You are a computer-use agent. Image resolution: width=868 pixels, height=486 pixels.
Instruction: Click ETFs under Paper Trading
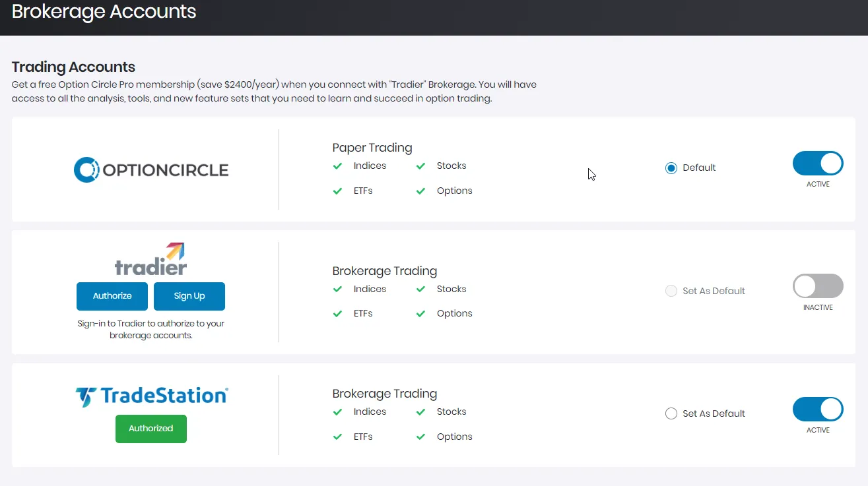(x=363, y=191)
